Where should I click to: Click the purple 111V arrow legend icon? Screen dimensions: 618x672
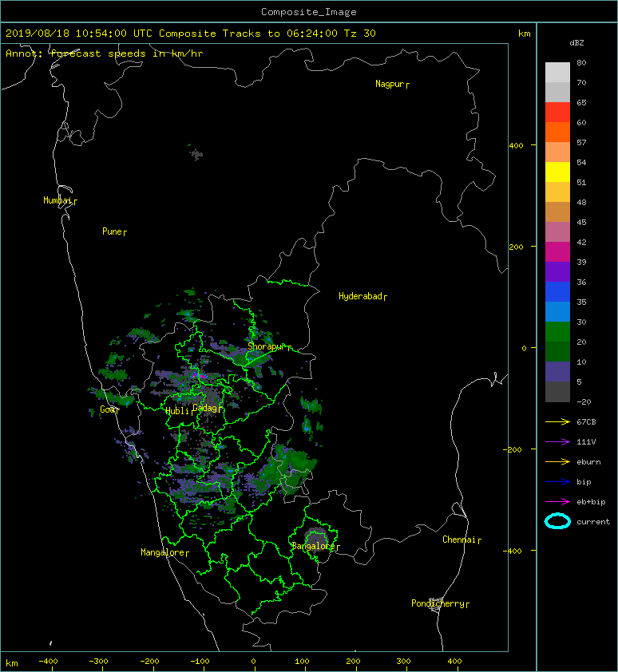coord(557,442)
